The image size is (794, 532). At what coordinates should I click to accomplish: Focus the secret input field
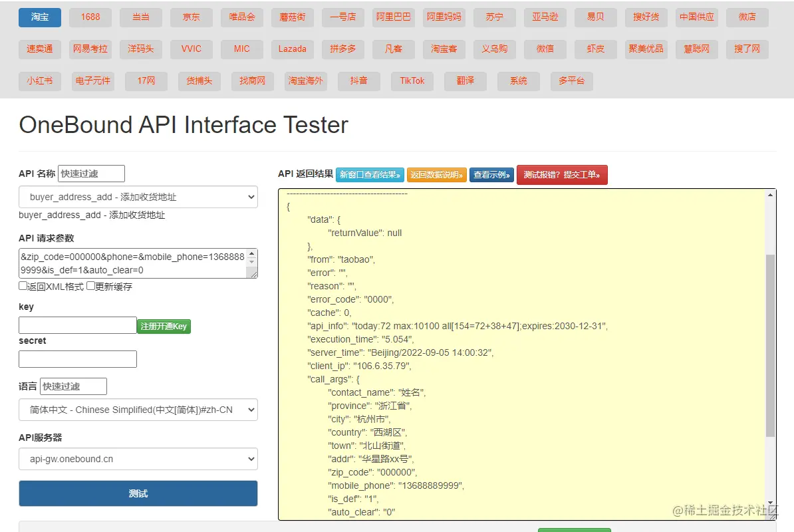[x=78, y=359]
